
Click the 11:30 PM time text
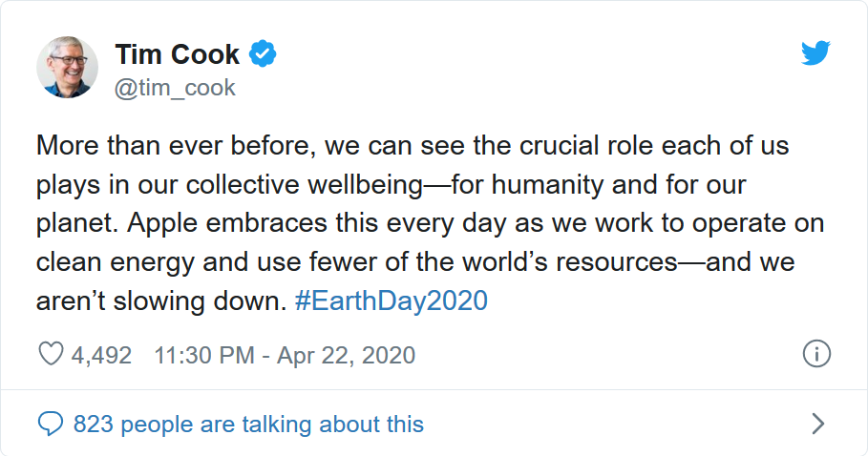(x=204, y=356)
